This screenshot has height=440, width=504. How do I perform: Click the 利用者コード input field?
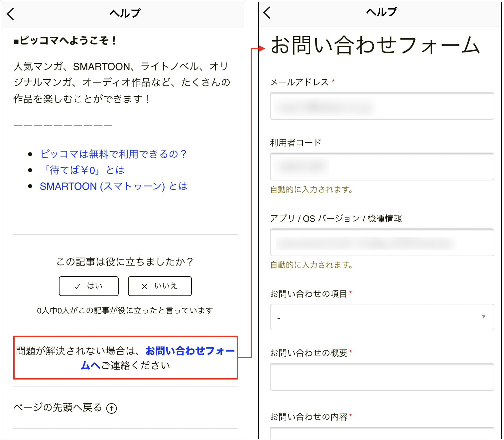click(382, 166)
